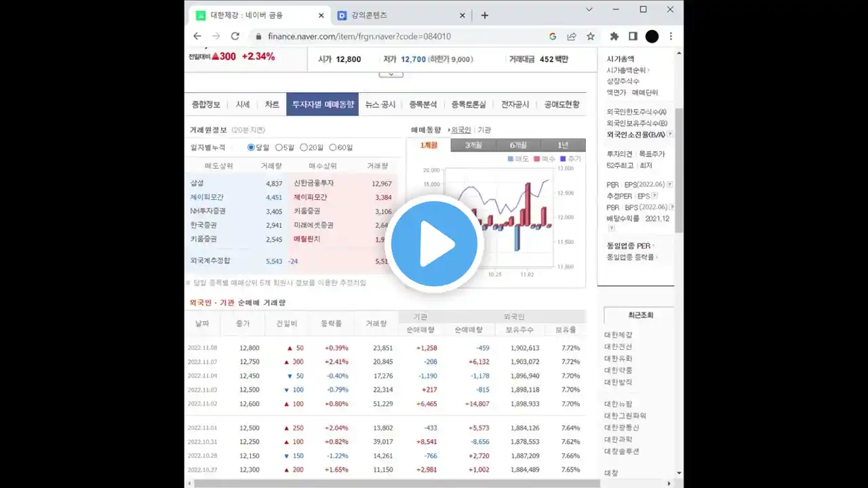The height and width of the screenshot is (488, 868).
Task: Select 20일 radio button
Action: coord(304,147)
